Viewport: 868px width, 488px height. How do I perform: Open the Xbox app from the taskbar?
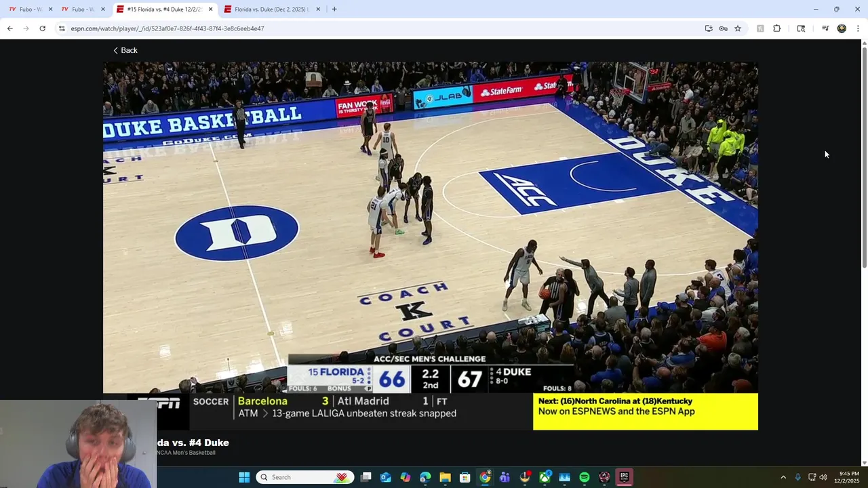[545, 477]
